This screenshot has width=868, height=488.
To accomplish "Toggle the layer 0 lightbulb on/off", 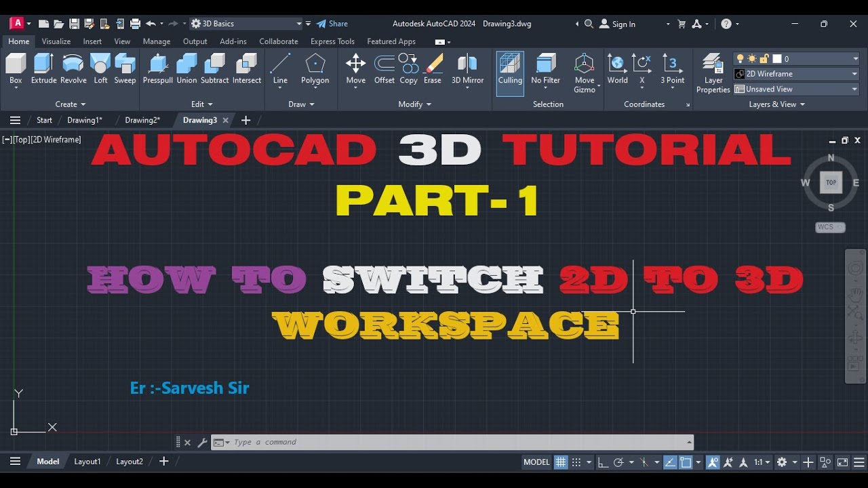I will coord(741,59).
